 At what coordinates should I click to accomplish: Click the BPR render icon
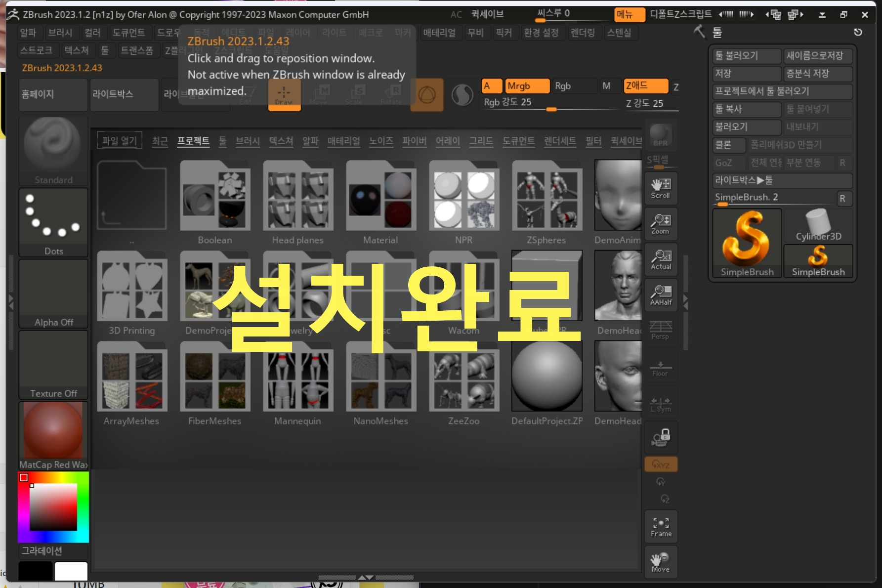pos(661,134)
